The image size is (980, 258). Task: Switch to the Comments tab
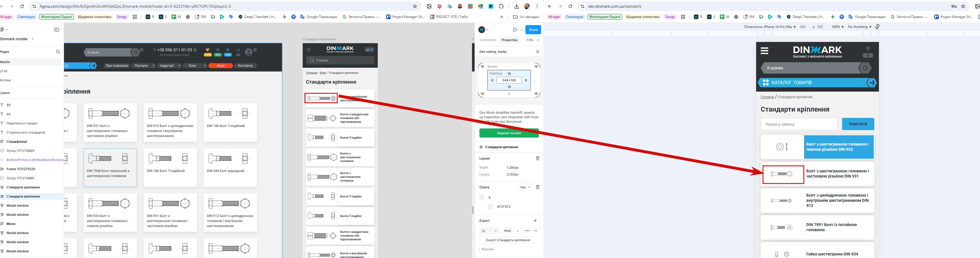487,40
